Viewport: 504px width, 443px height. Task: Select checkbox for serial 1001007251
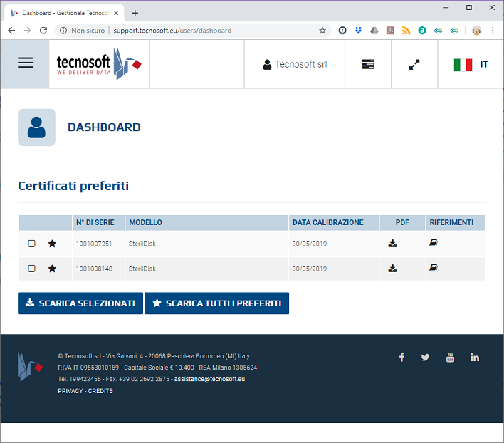(x=31, y=244)
